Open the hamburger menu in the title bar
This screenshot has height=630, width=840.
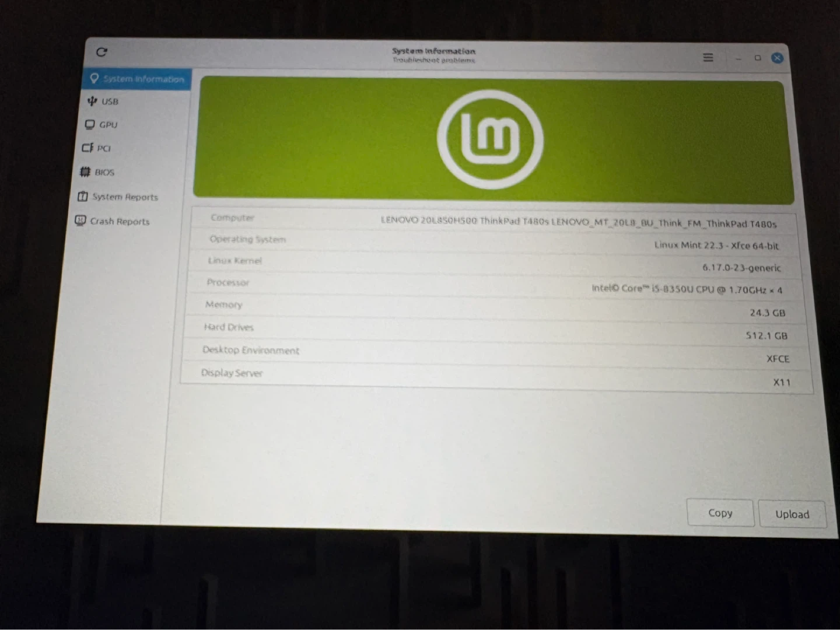(x=708, y=57)
